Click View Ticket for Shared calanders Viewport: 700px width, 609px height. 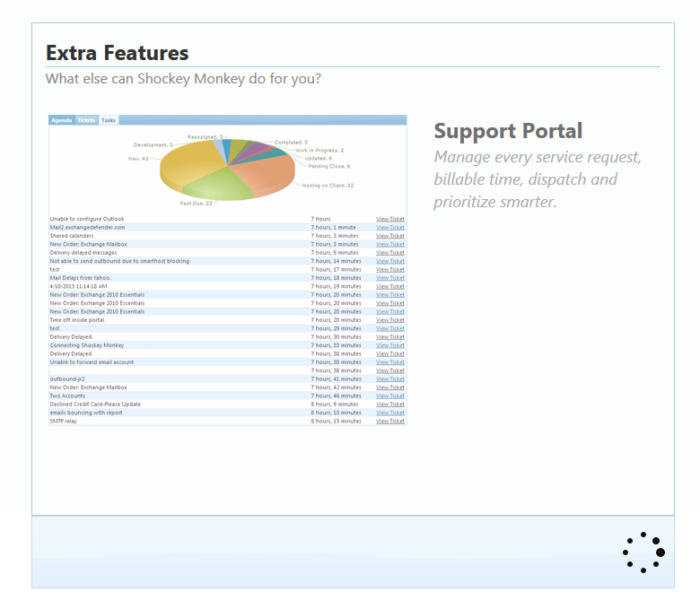click(389, 236)
